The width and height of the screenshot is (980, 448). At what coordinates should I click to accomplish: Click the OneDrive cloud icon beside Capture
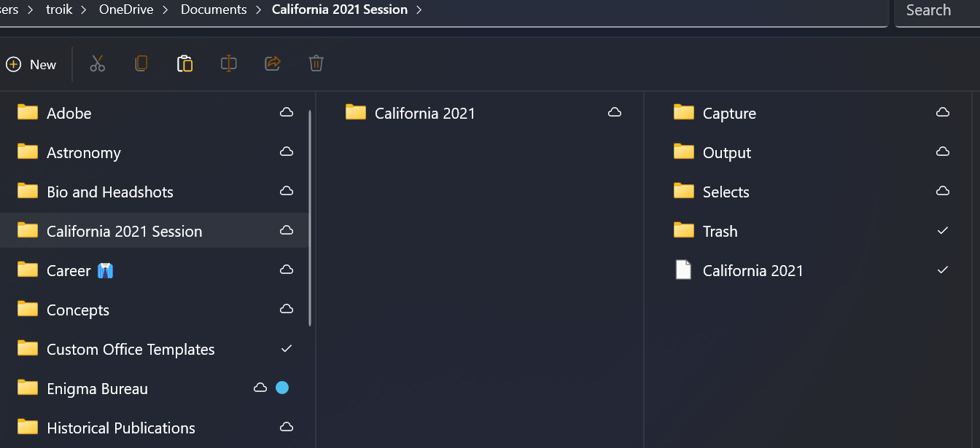[942, 112]
